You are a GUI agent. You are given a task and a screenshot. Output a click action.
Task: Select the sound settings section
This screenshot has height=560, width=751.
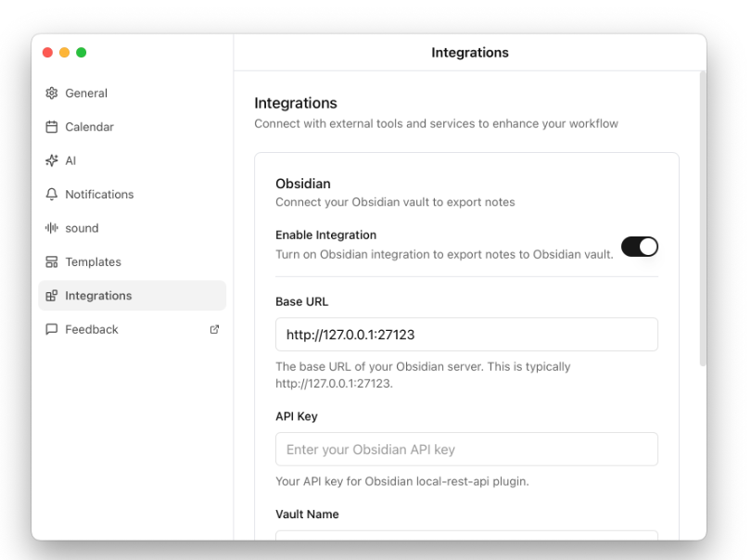click(x=133, y=228)
